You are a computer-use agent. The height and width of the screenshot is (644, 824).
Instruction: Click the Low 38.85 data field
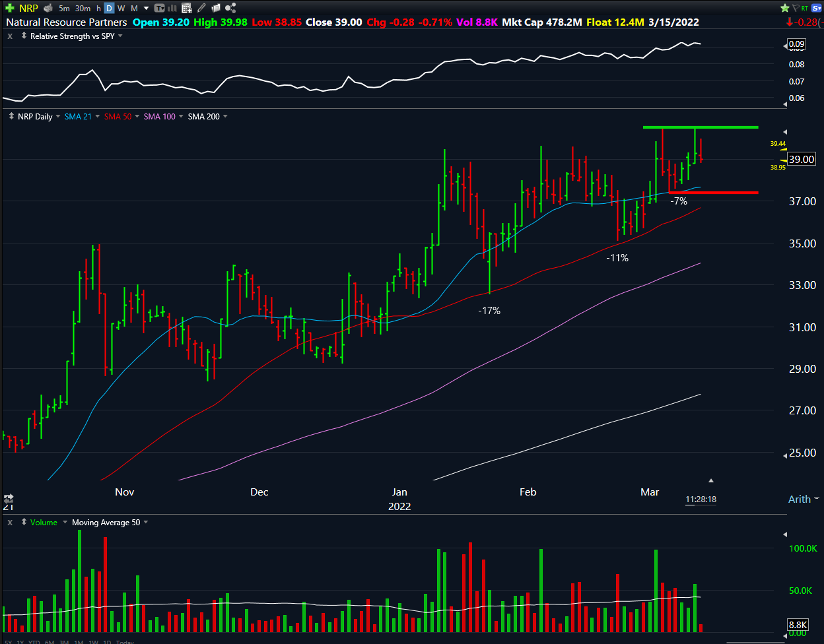tap(275, 22)
